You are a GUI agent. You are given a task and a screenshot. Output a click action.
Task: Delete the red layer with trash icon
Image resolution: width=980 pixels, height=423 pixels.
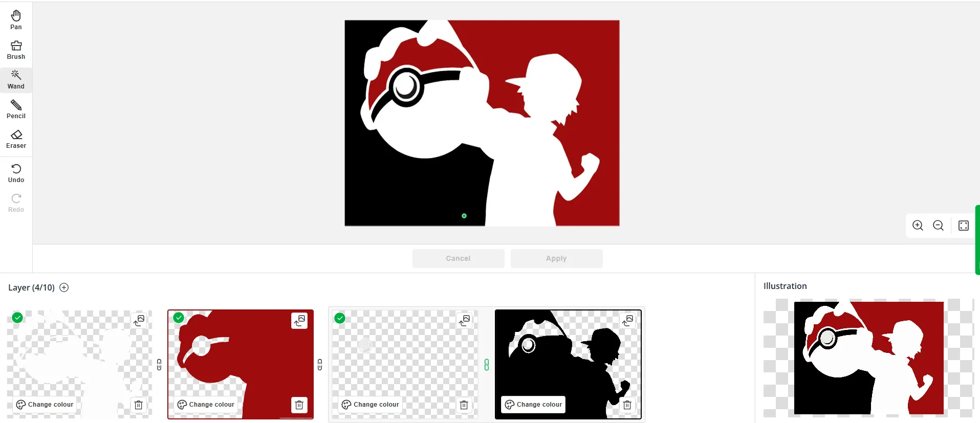[299, 405]
